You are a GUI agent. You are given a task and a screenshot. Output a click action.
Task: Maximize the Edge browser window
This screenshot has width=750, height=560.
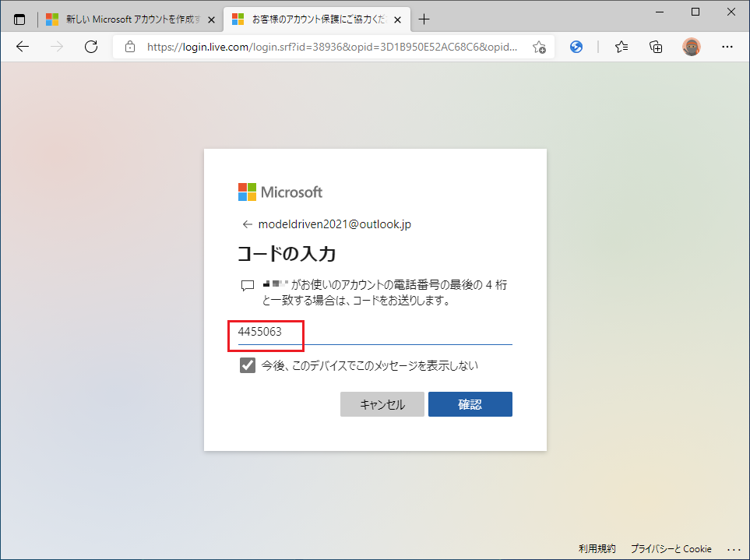[x=695, y=12]
